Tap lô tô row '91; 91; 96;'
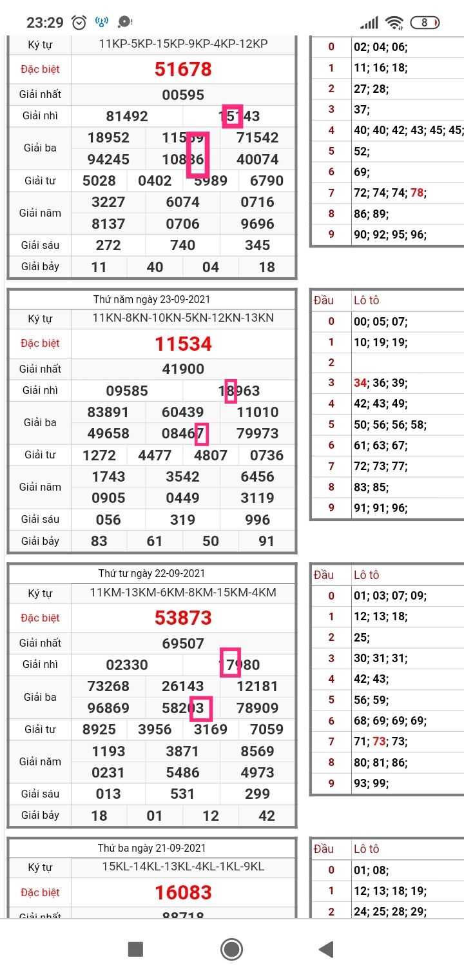 (380, 508)
